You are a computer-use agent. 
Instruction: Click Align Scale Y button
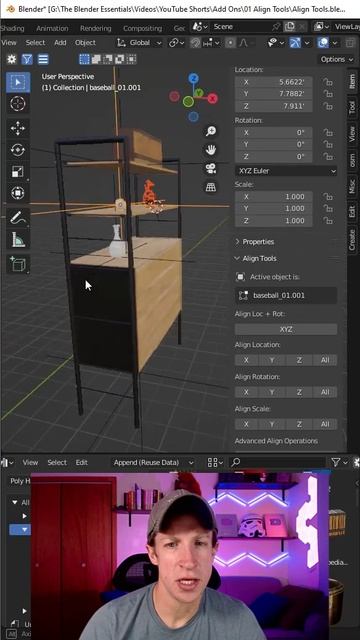tap(272, 424)
